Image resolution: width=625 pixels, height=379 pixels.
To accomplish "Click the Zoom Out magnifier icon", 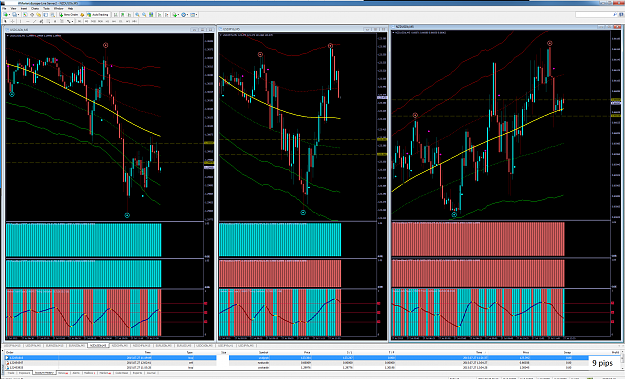I will point(144,15).
